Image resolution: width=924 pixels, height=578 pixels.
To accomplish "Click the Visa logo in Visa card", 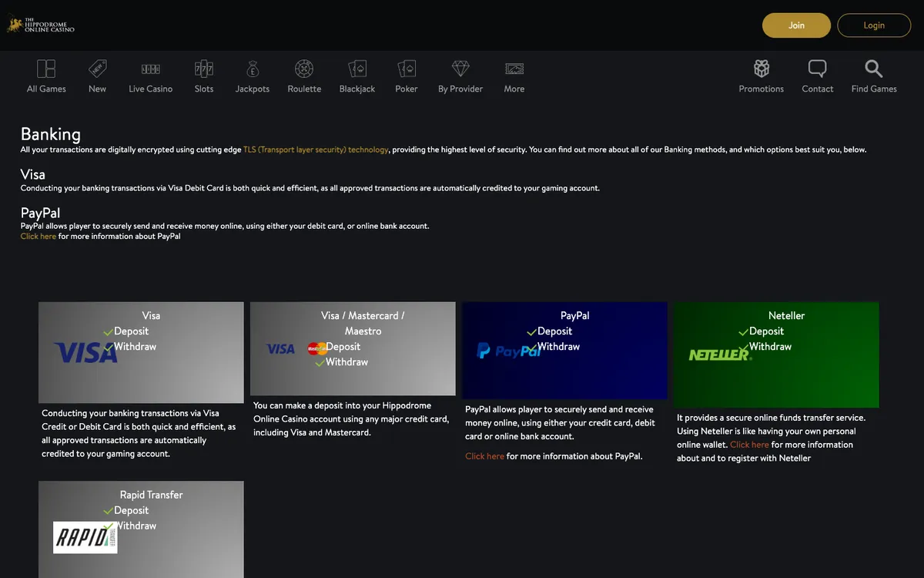I will [x=86, y=352].
